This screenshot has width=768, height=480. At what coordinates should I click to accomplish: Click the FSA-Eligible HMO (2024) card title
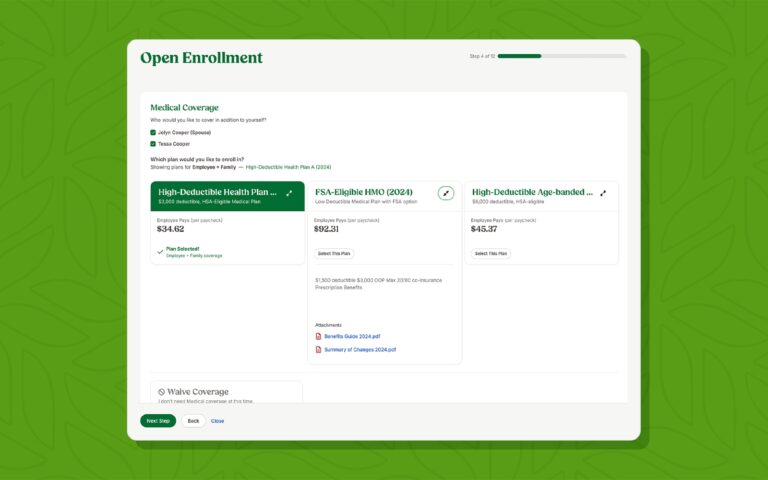pyautogui.click(x=364, y=192)
